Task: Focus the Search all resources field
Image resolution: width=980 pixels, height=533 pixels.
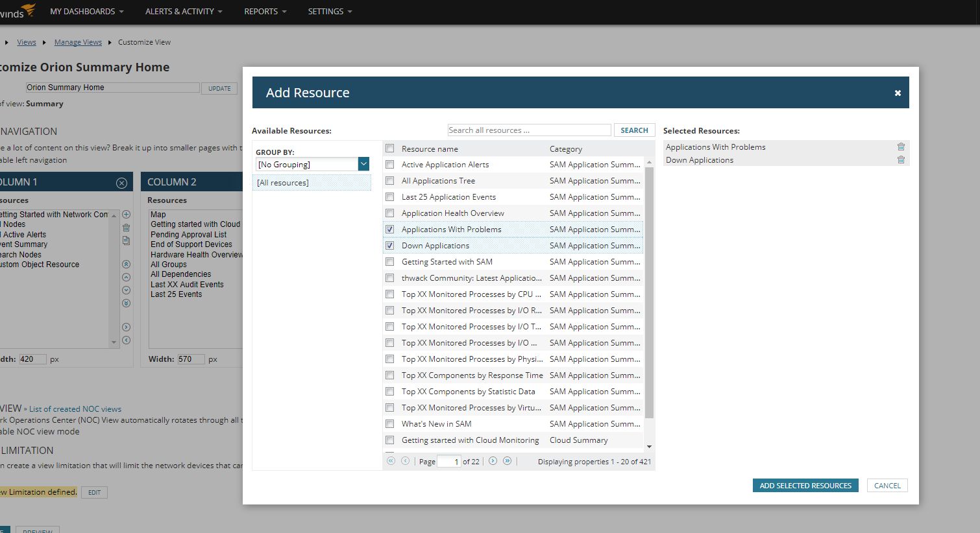Action: pyautogui.click(x=530, y=130)
